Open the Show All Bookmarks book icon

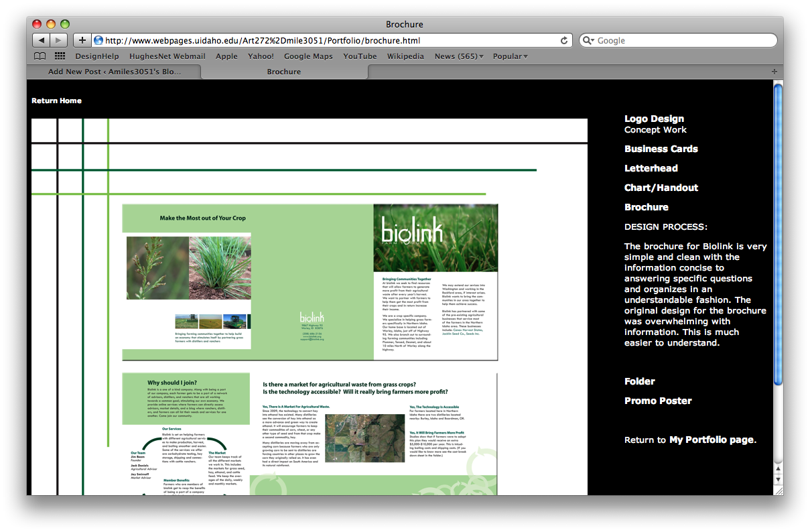click(40, 56)
